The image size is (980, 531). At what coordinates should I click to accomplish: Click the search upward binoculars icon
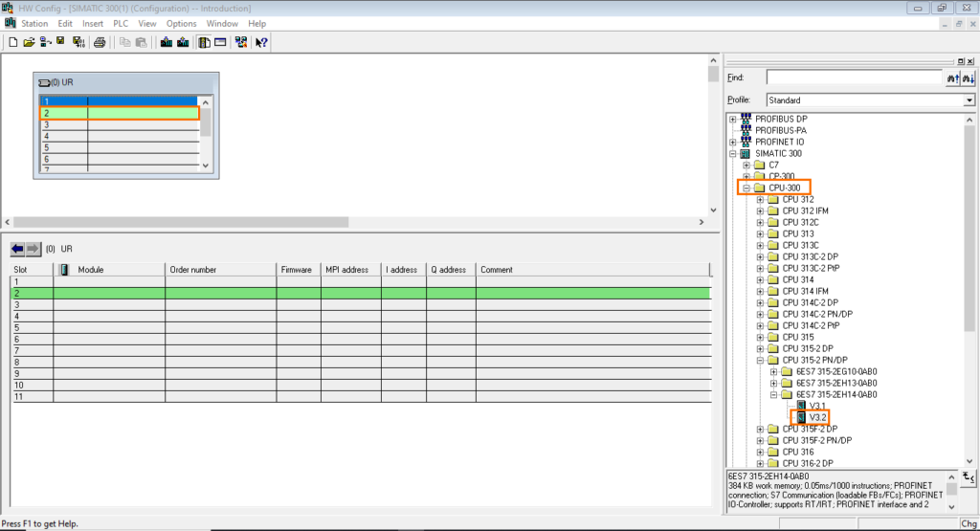click(x=952, y=78)
